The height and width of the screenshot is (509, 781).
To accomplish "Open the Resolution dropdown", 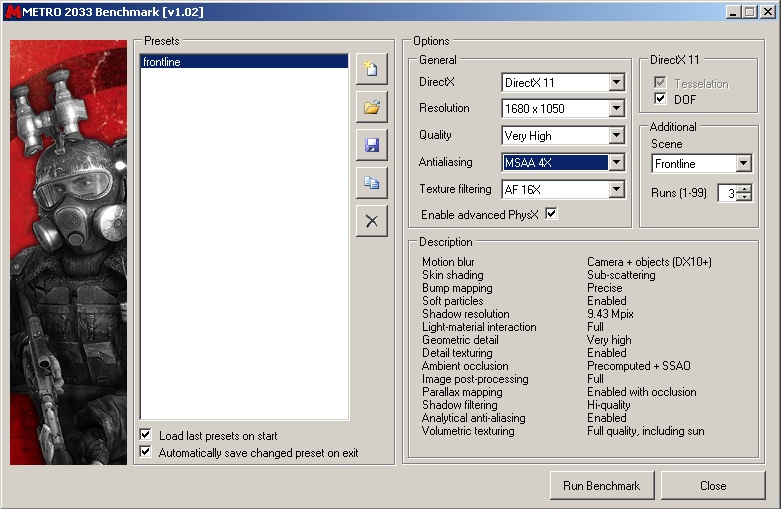I will 617,109.
